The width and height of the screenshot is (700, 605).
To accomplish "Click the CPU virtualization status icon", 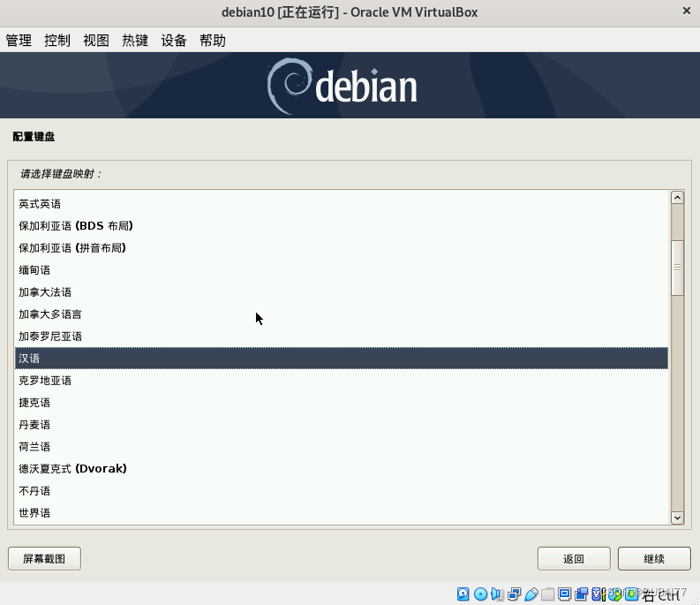I will (598, 594).
